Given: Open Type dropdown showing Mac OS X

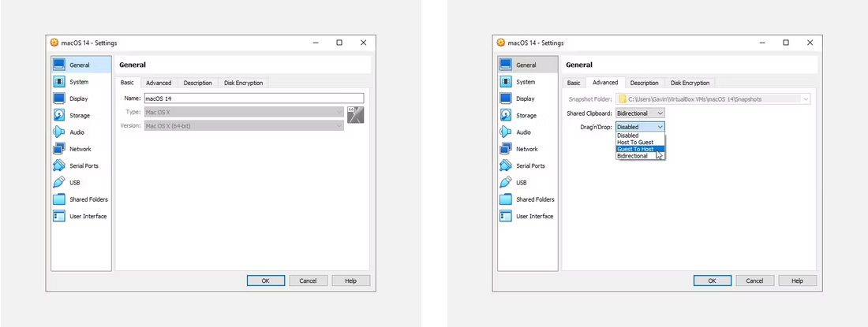Looking at the screenshot, I should [244, 112].
